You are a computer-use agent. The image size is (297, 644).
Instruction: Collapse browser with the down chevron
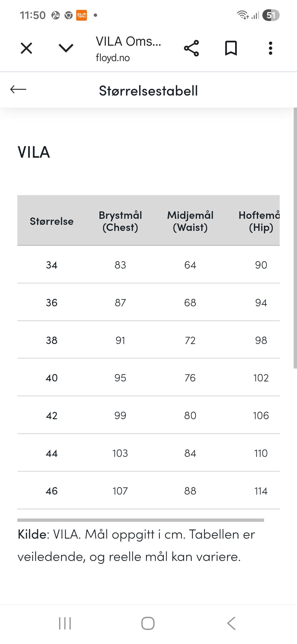(66, 48)
